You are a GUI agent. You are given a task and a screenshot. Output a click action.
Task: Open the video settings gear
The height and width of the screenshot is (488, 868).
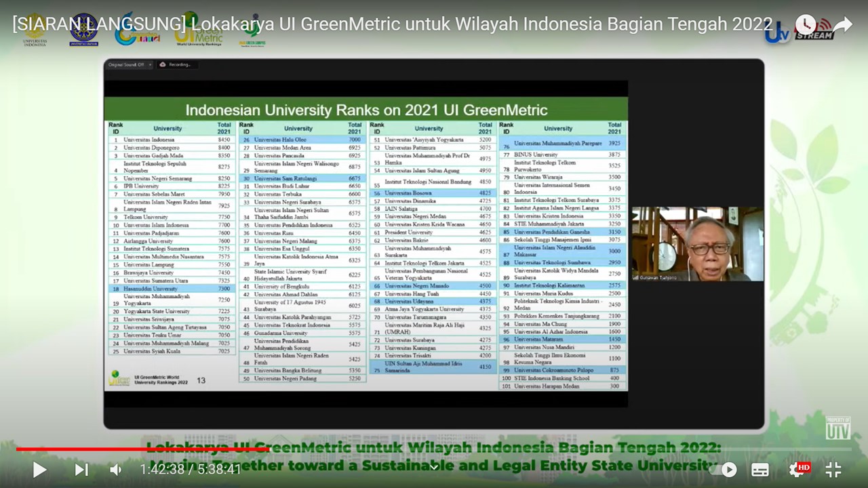[797, 469]
